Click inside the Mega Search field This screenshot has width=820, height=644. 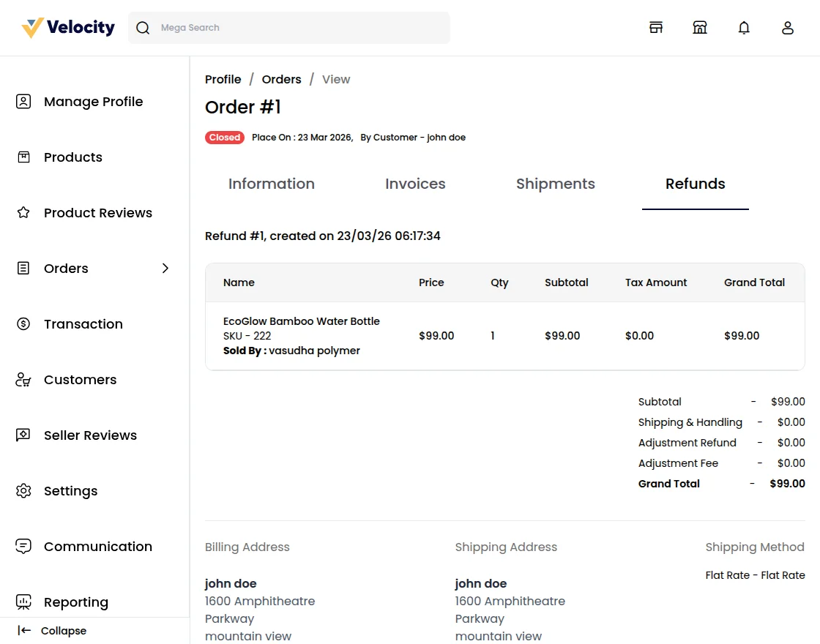288,27
